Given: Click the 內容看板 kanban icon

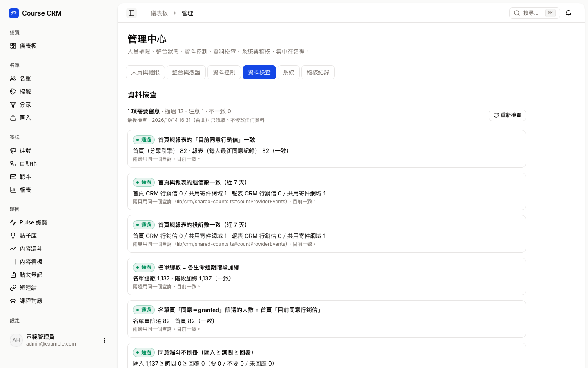Looking at the screenshot, I should (13, 262).
